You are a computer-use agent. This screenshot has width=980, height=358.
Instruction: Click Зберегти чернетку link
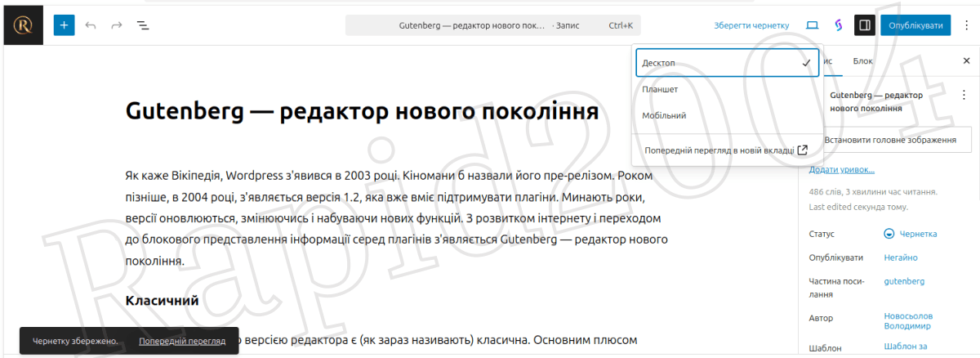[x=751, y=25]
